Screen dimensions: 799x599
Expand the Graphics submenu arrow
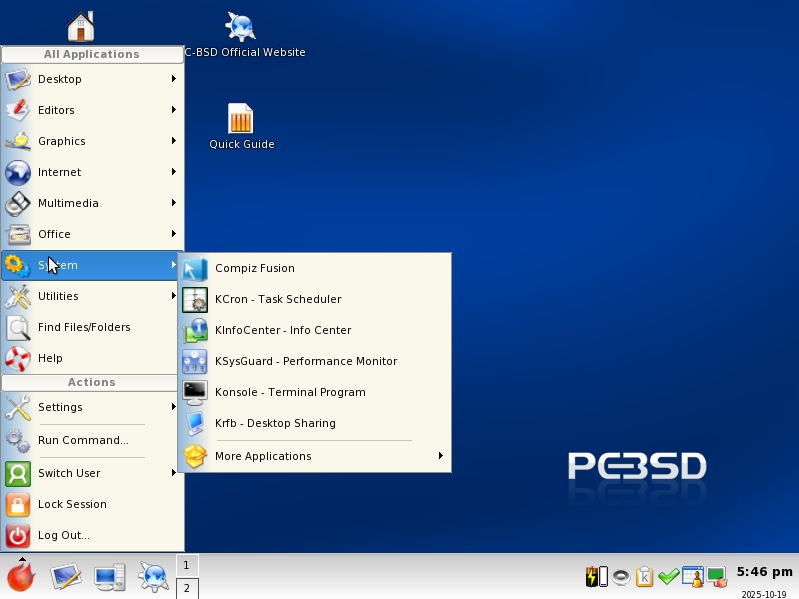point(174,141)
